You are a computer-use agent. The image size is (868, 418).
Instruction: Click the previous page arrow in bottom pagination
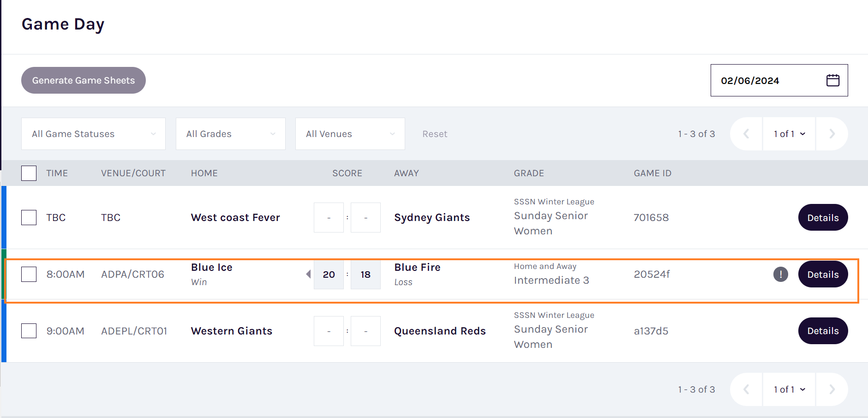(747, 389)
